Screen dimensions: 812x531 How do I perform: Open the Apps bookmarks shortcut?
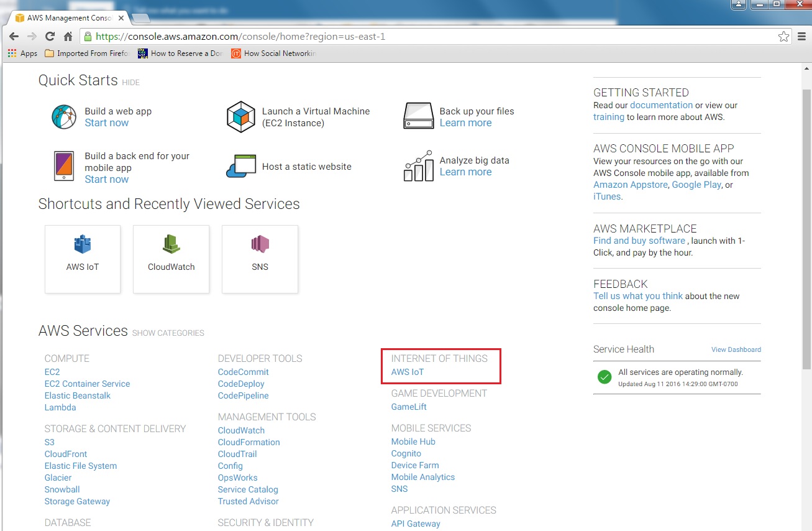[22, 53]
